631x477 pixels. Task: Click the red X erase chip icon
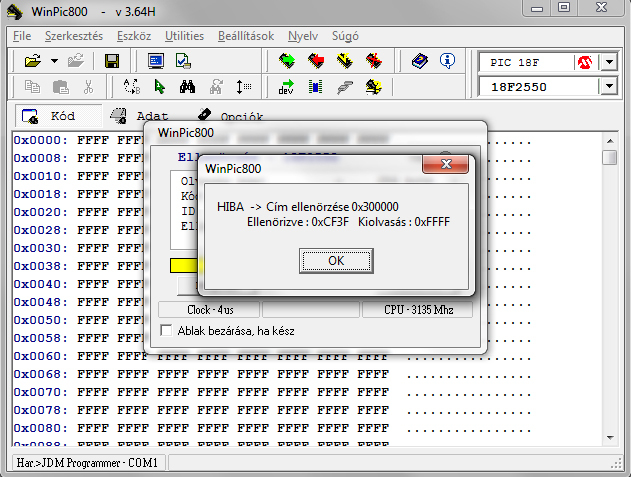[374, 61]
